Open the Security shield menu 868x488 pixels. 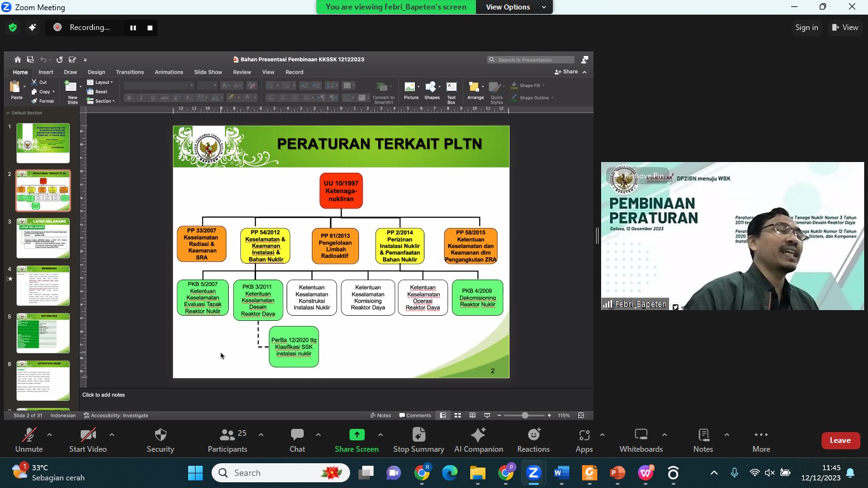160,440
